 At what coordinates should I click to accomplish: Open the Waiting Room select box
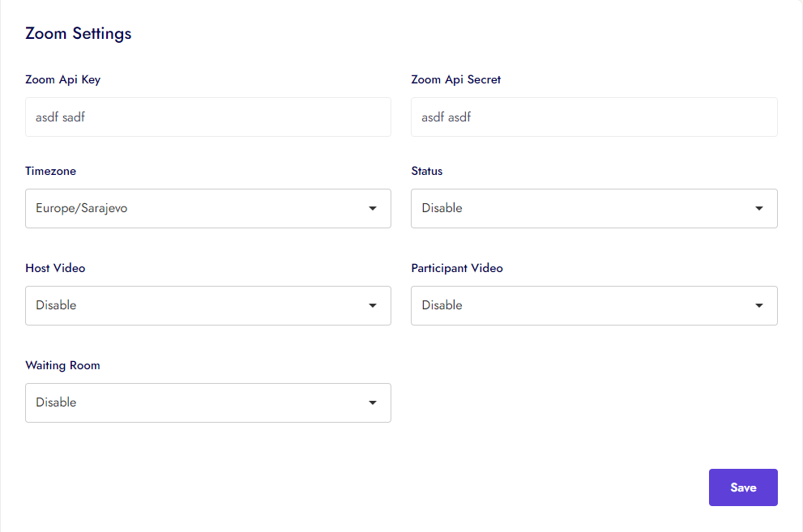click(194, 403)
